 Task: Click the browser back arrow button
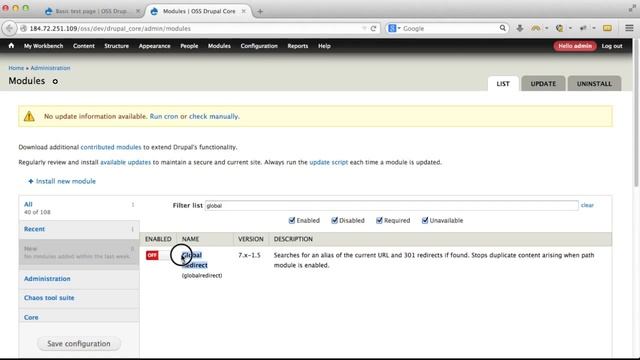pyautogui.click(x=9, y=28)
